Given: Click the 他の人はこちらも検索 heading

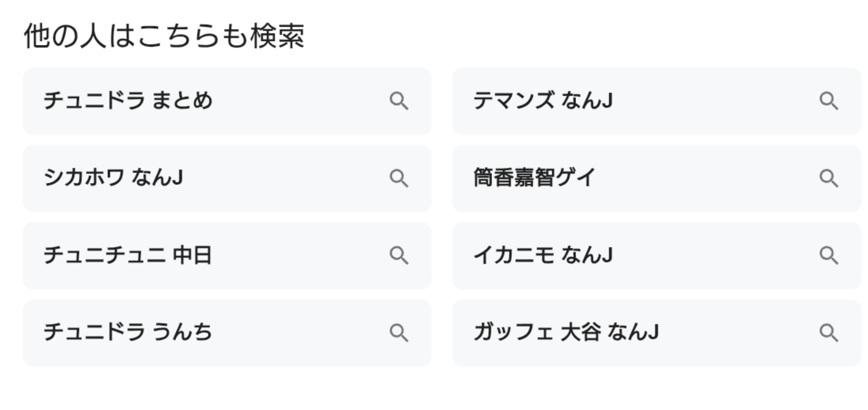Looking at the screenshot, I should 164,36.
